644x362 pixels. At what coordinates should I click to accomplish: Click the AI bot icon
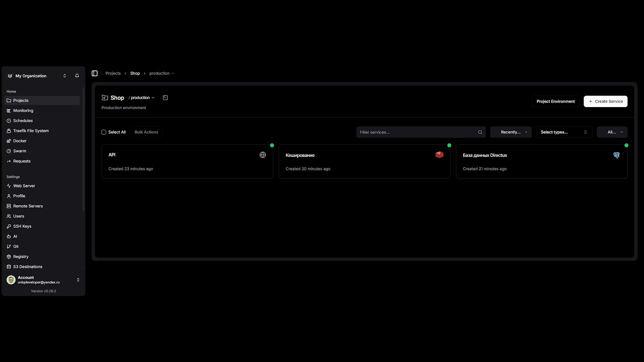click(9, 236)
